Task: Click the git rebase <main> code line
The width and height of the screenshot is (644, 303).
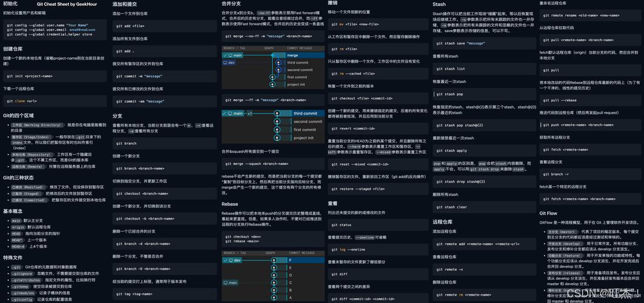Action: (243, 241)
